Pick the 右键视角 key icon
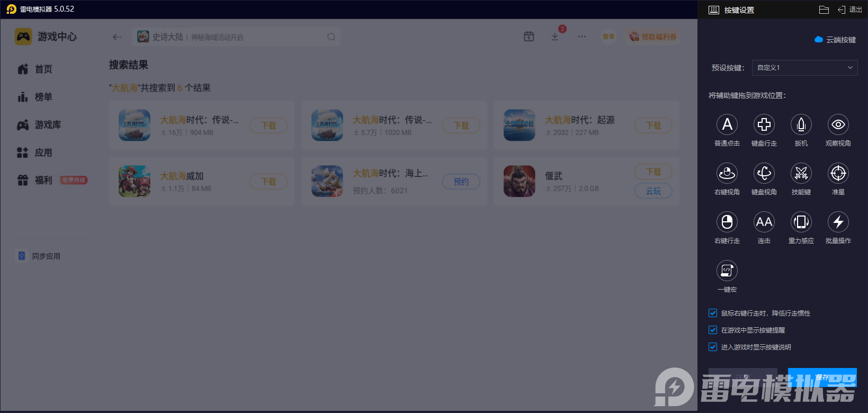 (x=727, y=173)
